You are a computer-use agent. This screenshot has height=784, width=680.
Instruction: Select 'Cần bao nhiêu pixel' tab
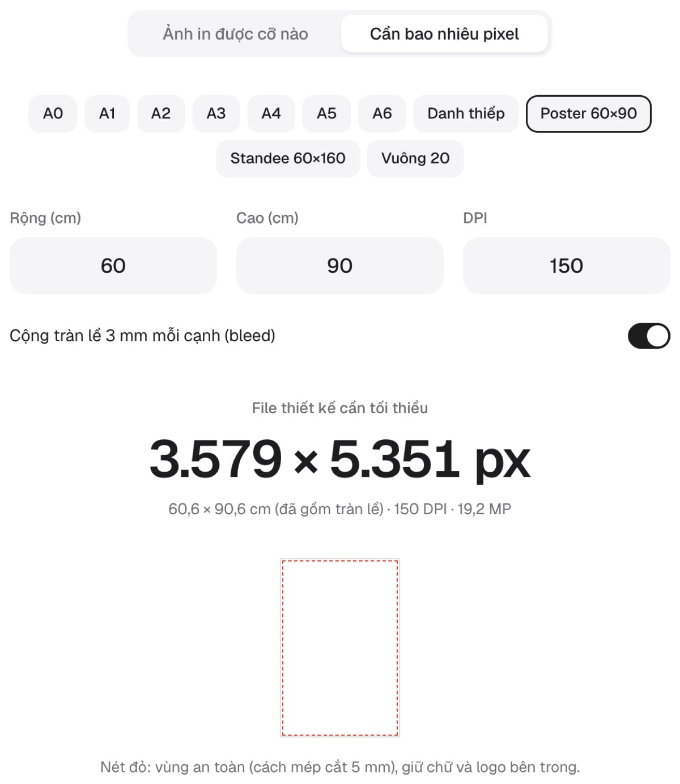point(444,34)
